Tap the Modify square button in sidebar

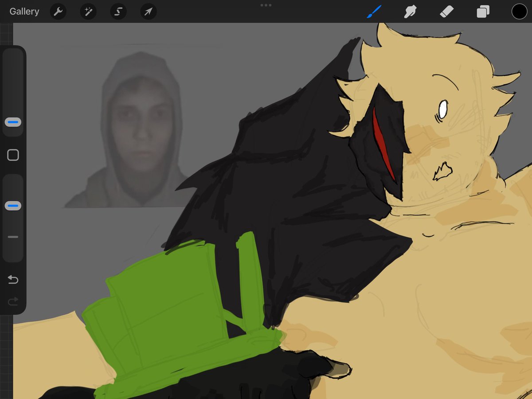pyautogui.click(x=13, y=155)
